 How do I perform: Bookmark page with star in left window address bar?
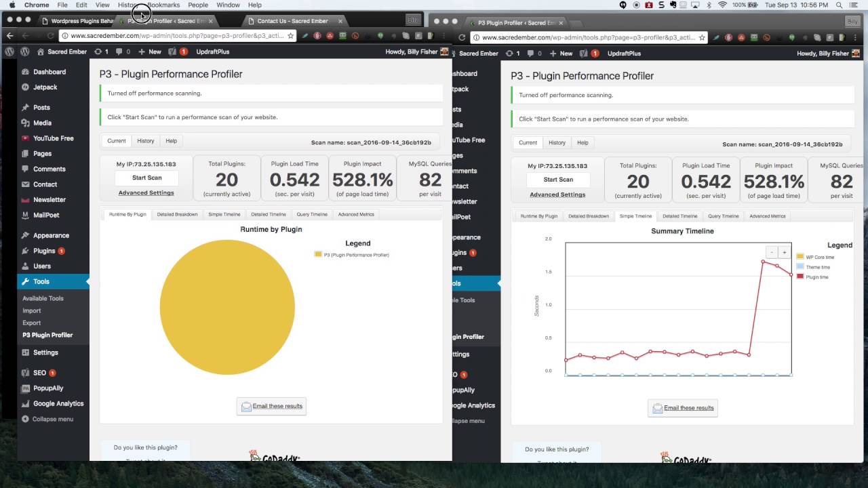[x=291, y=36]
